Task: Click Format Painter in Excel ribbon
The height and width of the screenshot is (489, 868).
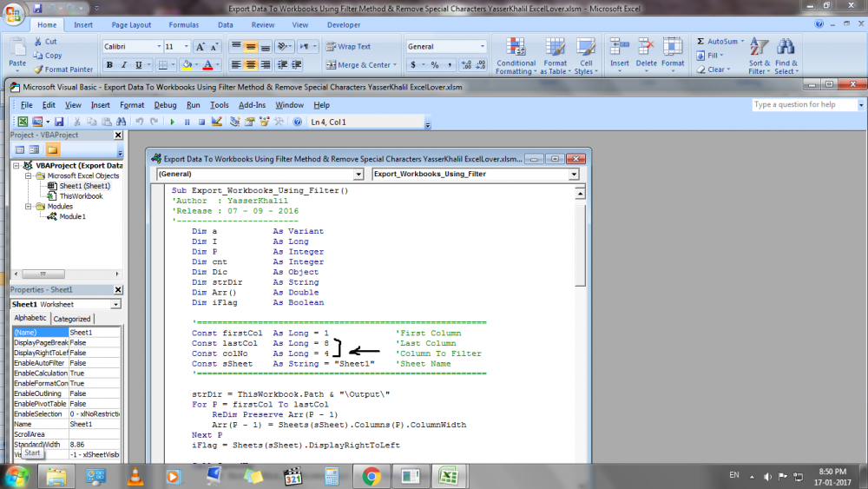Action: [62, 69]
